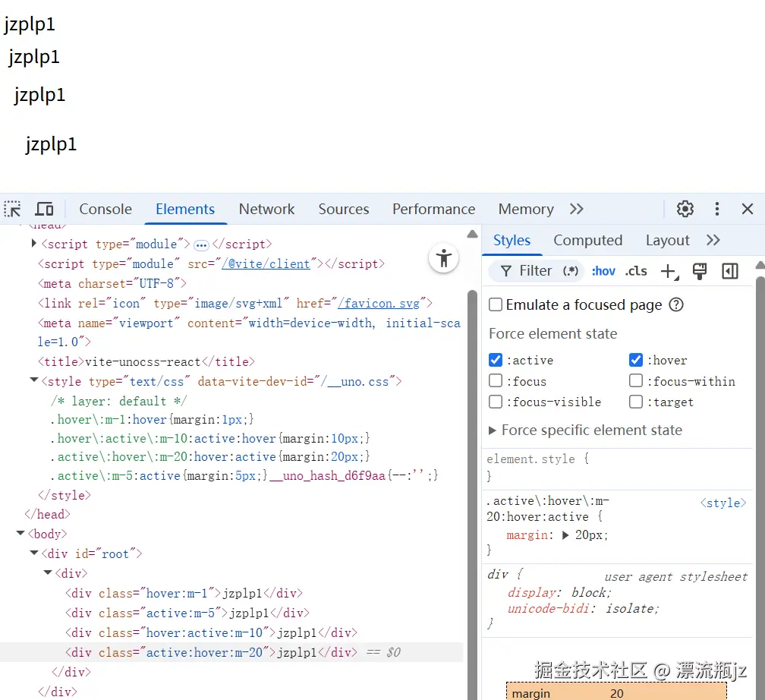This screenshot has width=765, height=700.
Task: Open the Performance tab
Action: tap(434, 209)
